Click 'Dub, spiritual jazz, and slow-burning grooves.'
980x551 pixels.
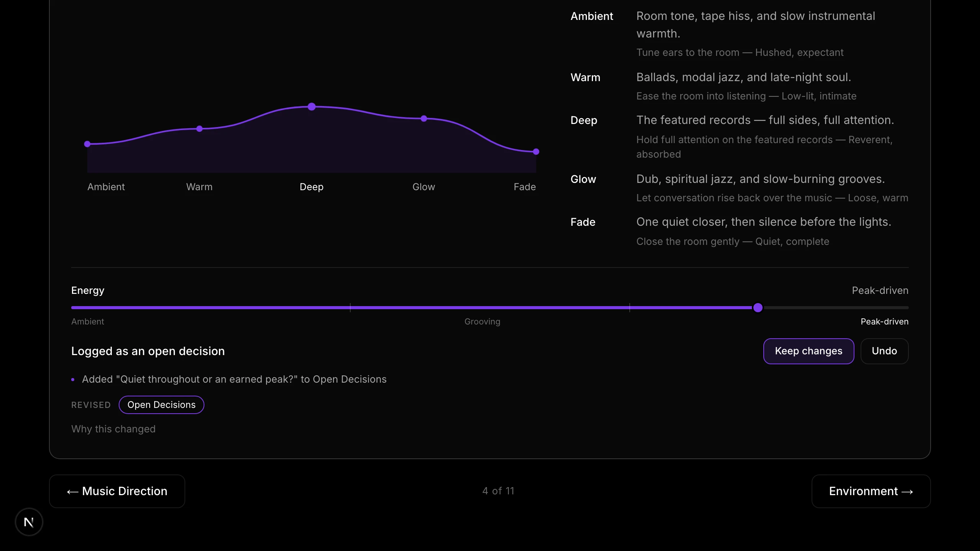761,179
